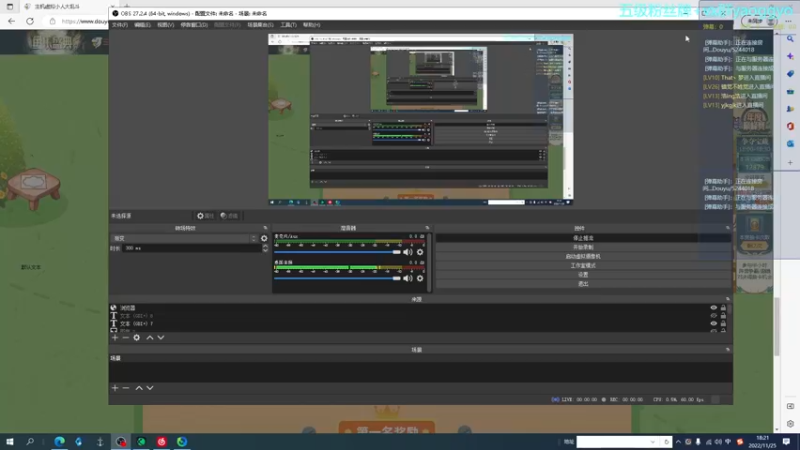800x450 pixels.
Task: Lock the 文本 (GDI+) 8 source
Action: click(x=723, y=315)
